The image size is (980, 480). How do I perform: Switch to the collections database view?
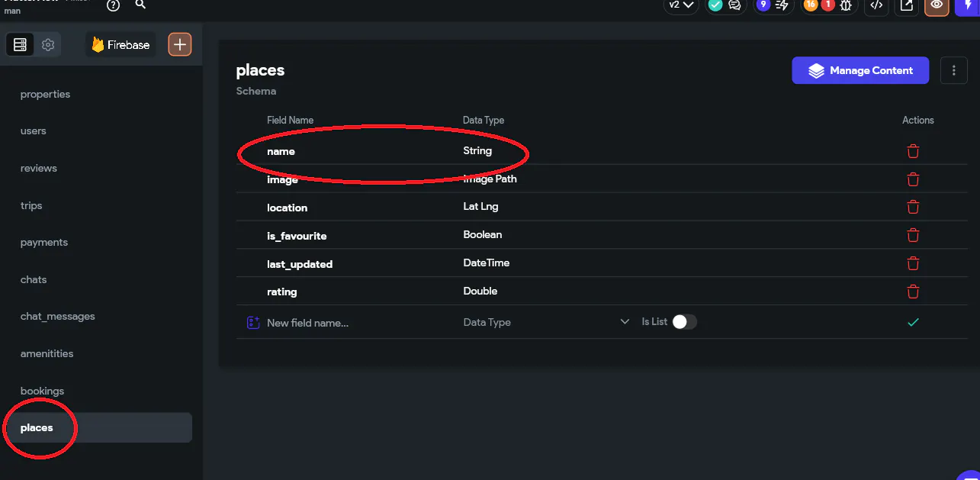pos(21,45)
